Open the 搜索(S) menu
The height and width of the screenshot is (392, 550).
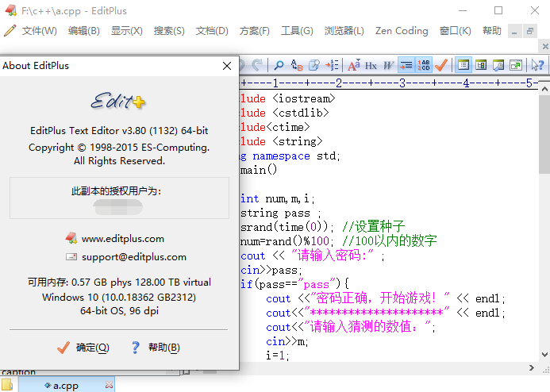click(x=169, y=31)
